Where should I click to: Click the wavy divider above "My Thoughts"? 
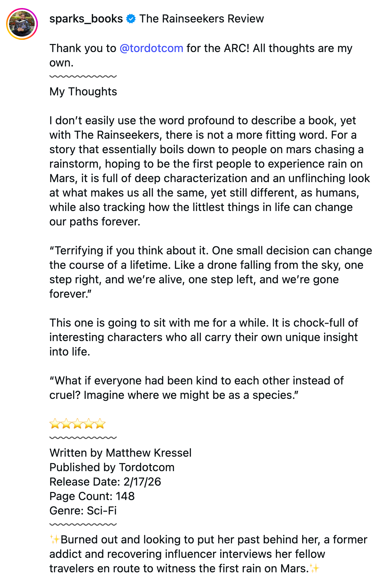(x=83, y=76)
